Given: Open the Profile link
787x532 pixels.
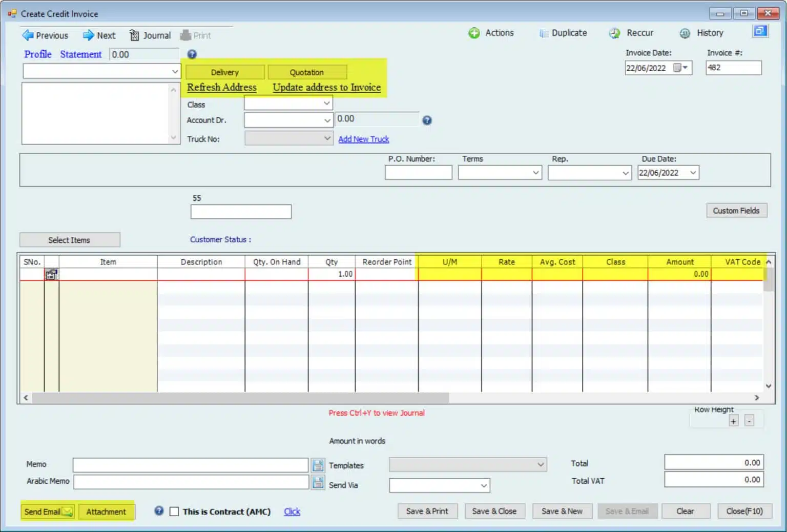Looking at the screenshot, I should point(38,54).
